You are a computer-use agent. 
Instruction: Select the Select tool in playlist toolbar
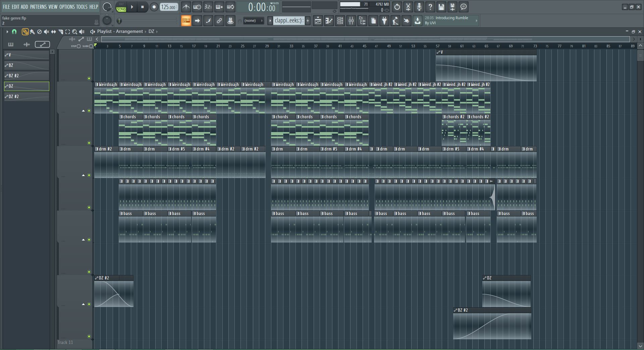pyautogui.click(x=67, y=32)
